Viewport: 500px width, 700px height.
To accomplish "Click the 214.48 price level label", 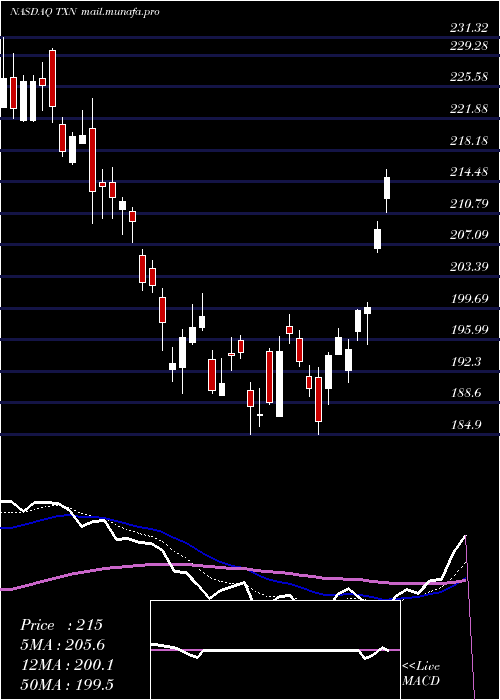I will (468, 172).
